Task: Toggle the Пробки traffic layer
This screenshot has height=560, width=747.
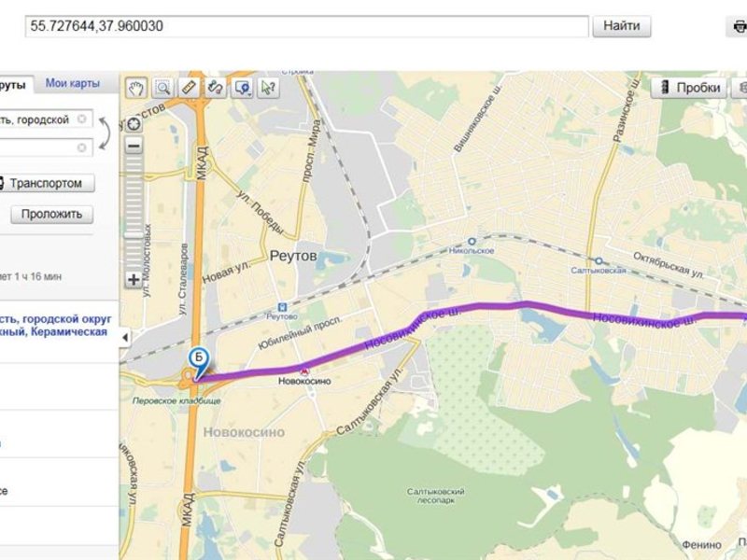Action: [x=689, y=88]
